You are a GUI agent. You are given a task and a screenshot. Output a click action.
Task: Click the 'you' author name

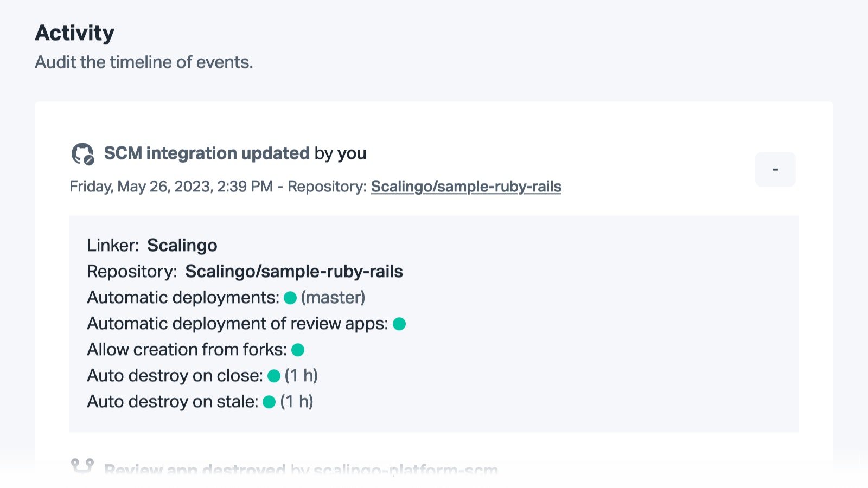[352, 154]
